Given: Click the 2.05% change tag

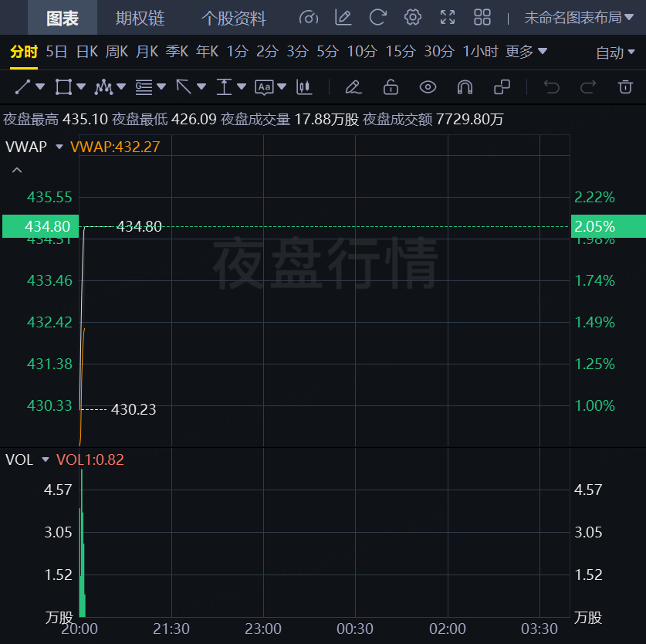Looking at the screenshot, I should pos(608,226).
